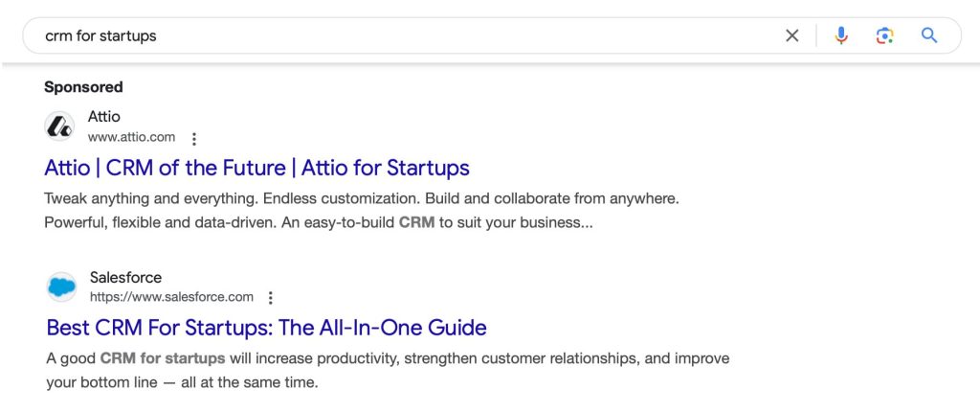Click the Attio logo favicon
980x412 pixels.
59,126
